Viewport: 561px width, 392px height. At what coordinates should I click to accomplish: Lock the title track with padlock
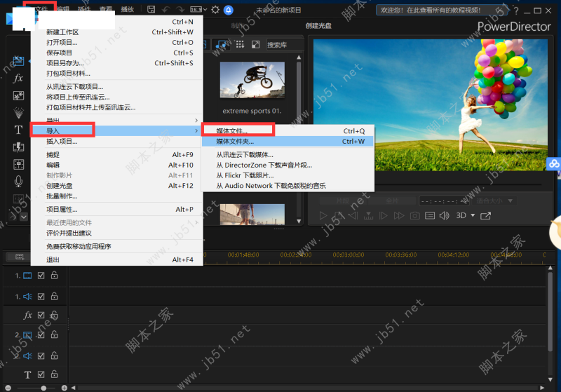[55, 374]
